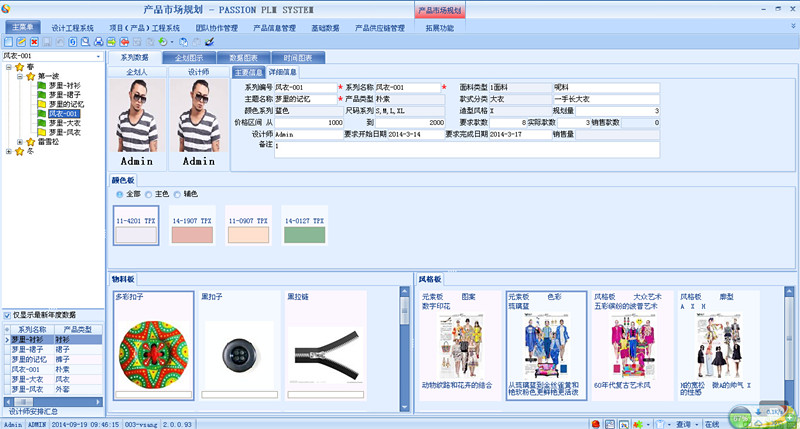Collapse the ribbon using top-right chevron

click(x=793, y=26)
